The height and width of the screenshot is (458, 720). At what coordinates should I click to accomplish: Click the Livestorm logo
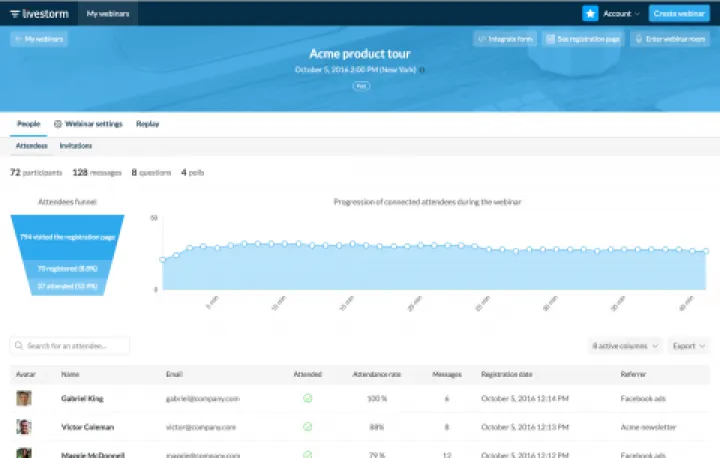(x=40, y=13)
